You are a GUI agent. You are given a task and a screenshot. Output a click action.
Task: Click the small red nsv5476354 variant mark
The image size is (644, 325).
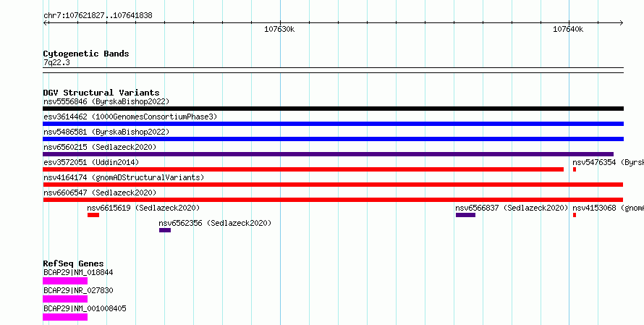[x=575, y=169]
